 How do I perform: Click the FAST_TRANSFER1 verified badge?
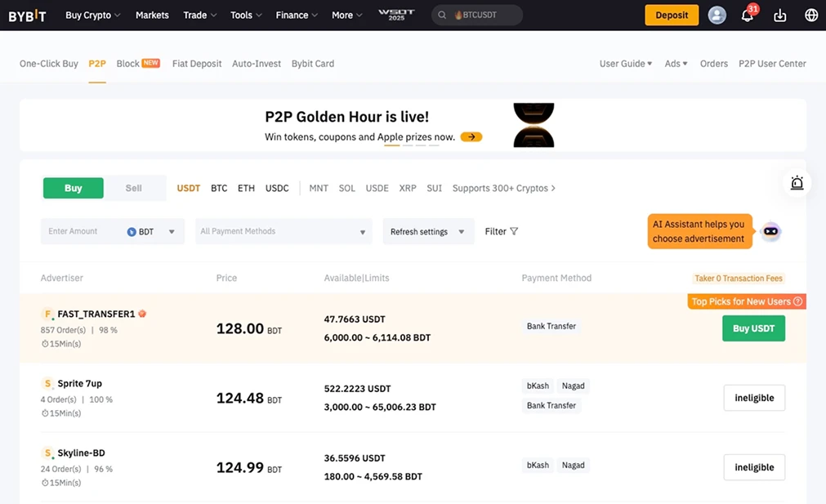(142, 314)
